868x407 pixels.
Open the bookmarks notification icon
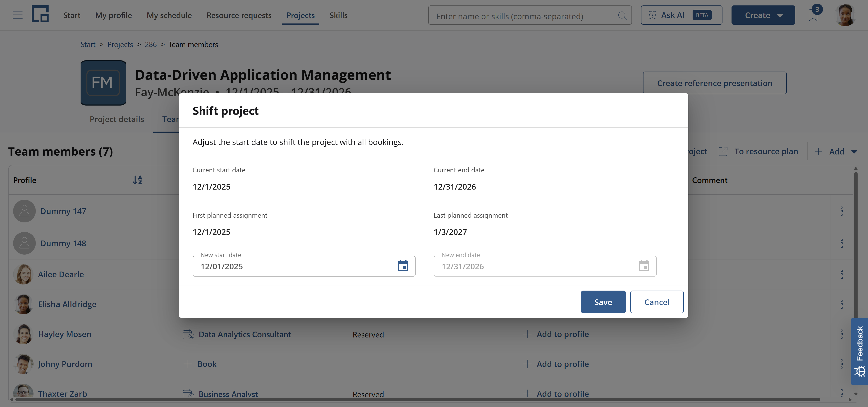(813, 15)
